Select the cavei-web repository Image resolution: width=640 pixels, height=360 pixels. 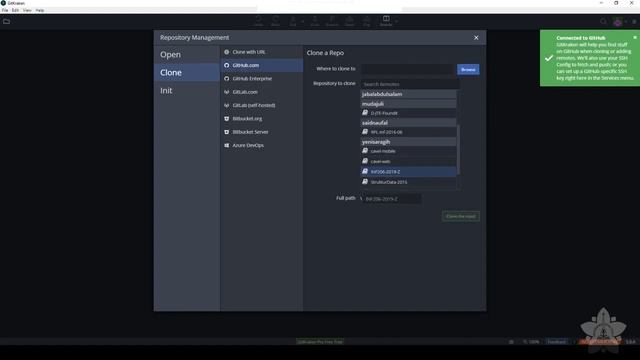tap(408, 161)
